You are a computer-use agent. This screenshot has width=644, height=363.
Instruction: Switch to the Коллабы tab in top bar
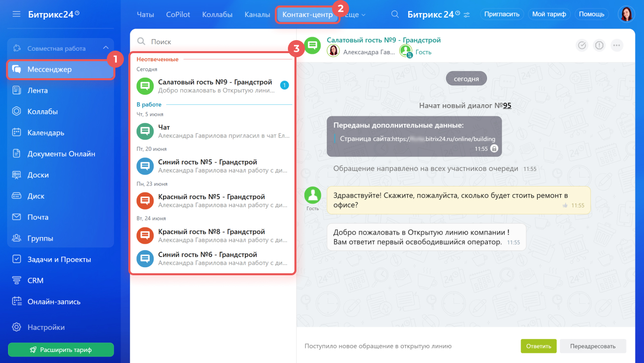click(x=217, y=15)
